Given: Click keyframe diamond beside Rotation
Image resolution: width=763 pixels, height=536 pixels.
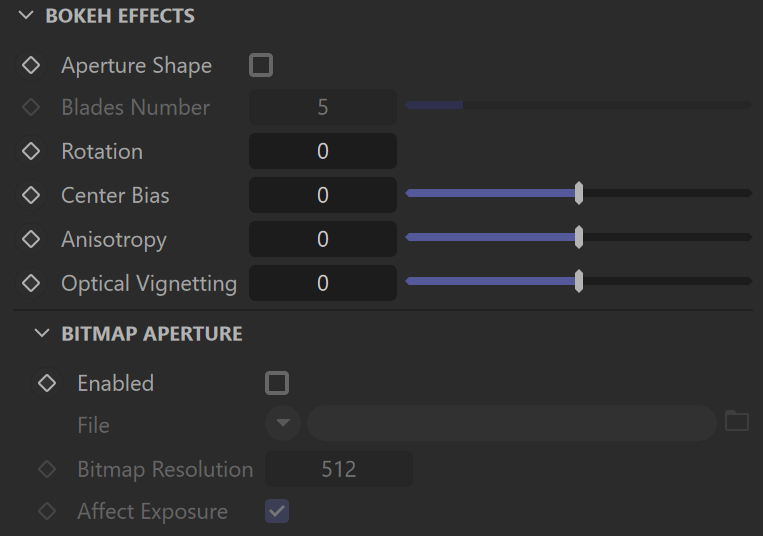Looking at the screenshot, I should point(31,151).
